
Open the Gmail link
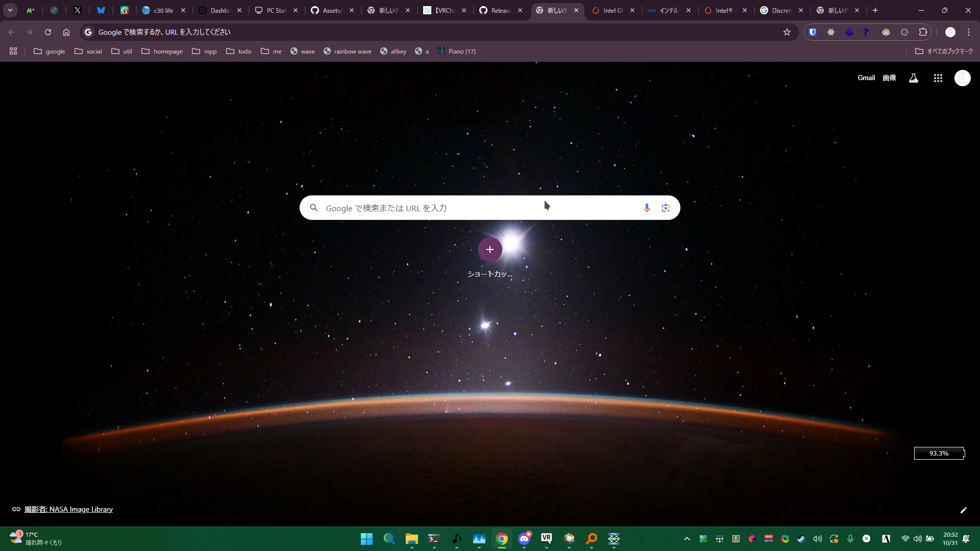point(866,78)
